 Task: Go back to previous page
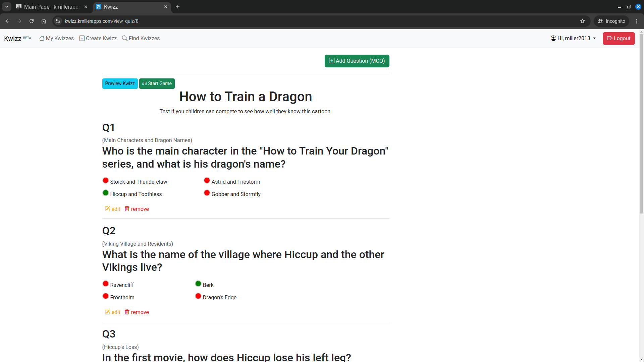click(7, 21)
